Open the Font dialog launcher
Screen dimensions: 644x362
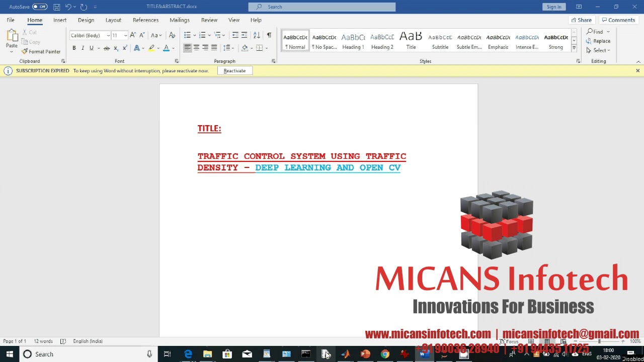[177, 61]
